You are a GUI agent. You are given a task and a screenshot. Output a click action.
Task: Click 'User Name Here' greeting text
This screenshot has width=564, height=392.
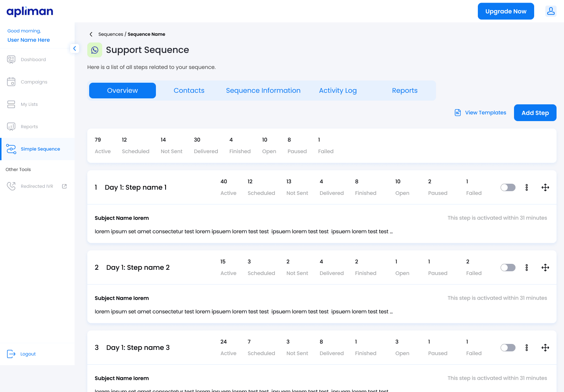click(x=29, y=40)
